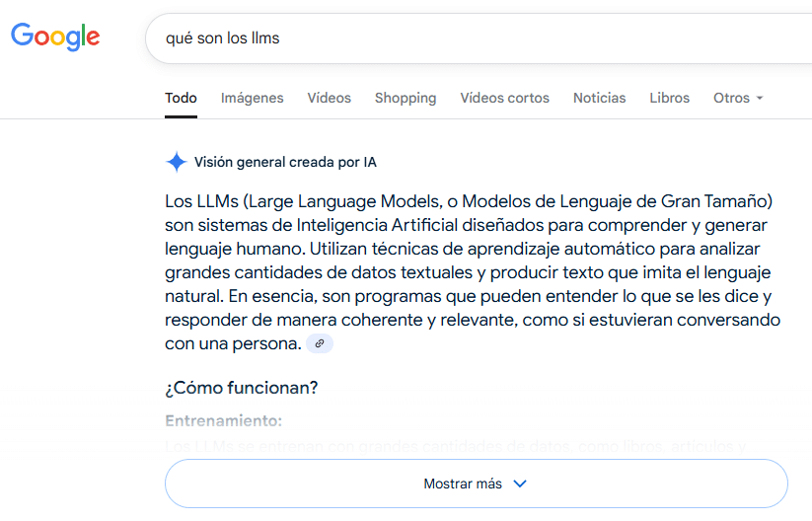Click the Google logo
Screen dimensions: 812x521
pos(55,37)
